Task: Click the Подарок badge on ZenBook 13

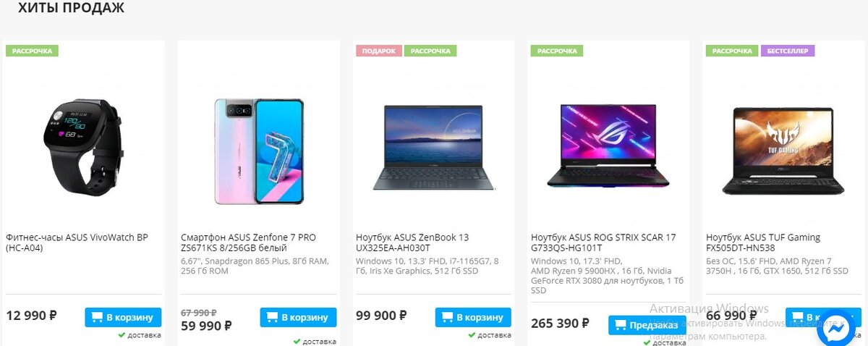Action: 378,51
